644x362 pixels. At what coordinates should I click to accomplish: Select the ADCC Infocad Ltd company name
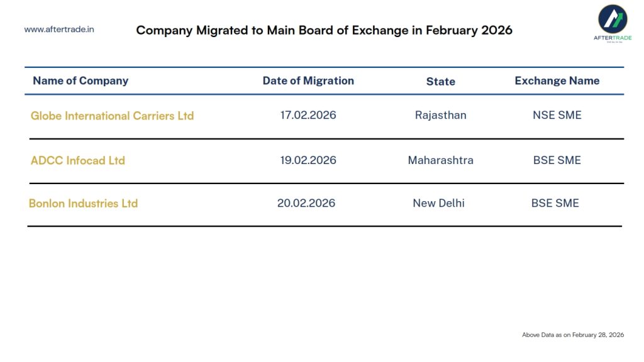point(78,160)
